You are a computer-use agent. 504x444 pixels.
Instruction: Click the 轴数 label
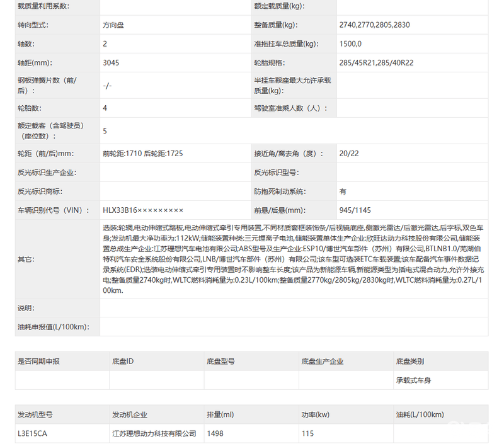(x=26, y=44)
